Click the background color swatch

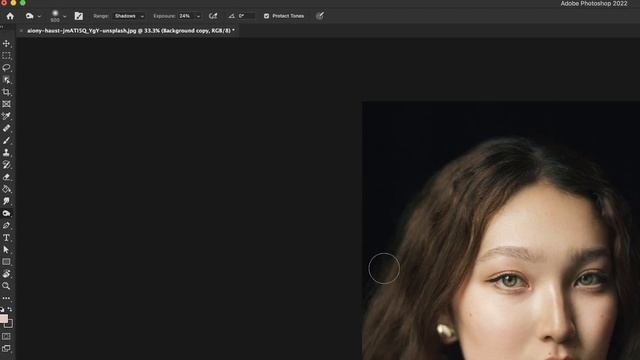click(x=9, y=324)
